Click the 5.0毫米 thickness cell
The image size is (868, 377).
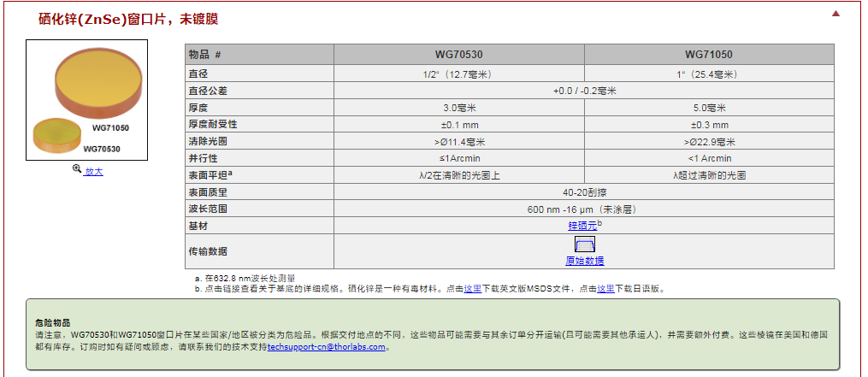pos(708,108)
